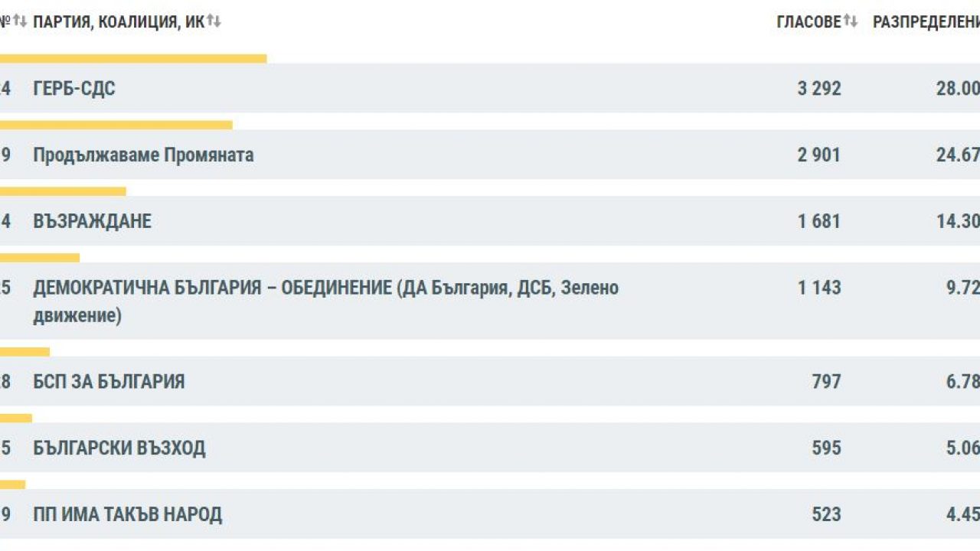Sort by party using the arrows after ИК
The image size is (980, 551).
coord(214,22)
